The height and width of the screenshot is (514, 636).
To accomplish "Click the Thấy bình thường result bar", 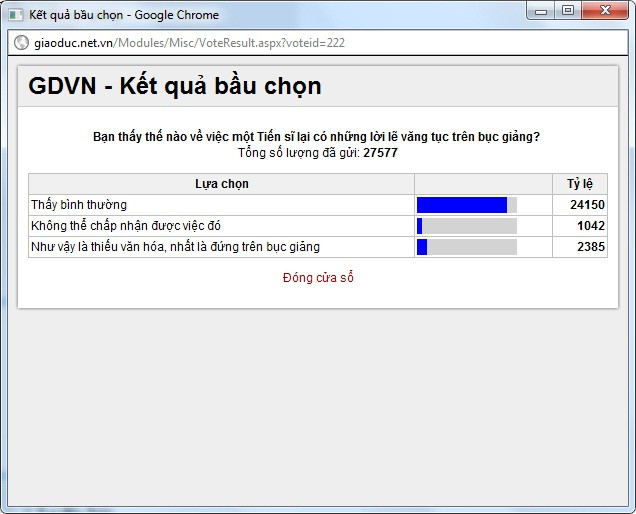I will coord(467,205).
